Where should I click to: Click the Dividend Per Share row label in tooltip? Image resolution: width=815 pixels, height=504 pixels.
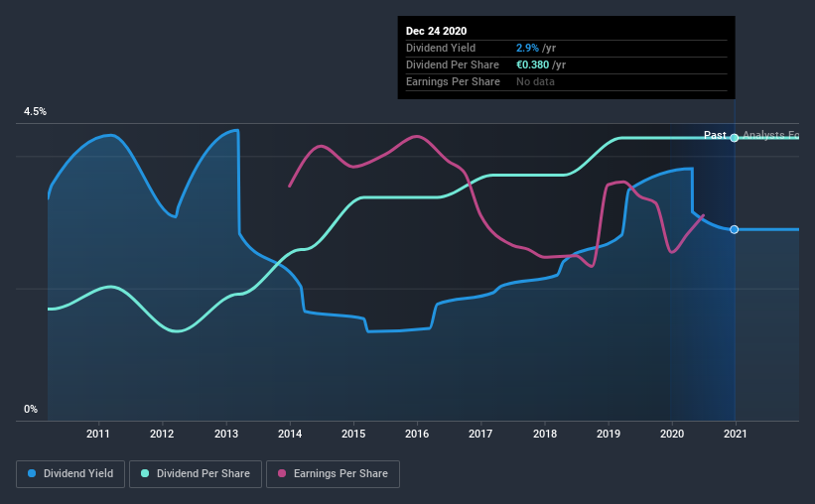pyautogui.click(x=453, y=64)
